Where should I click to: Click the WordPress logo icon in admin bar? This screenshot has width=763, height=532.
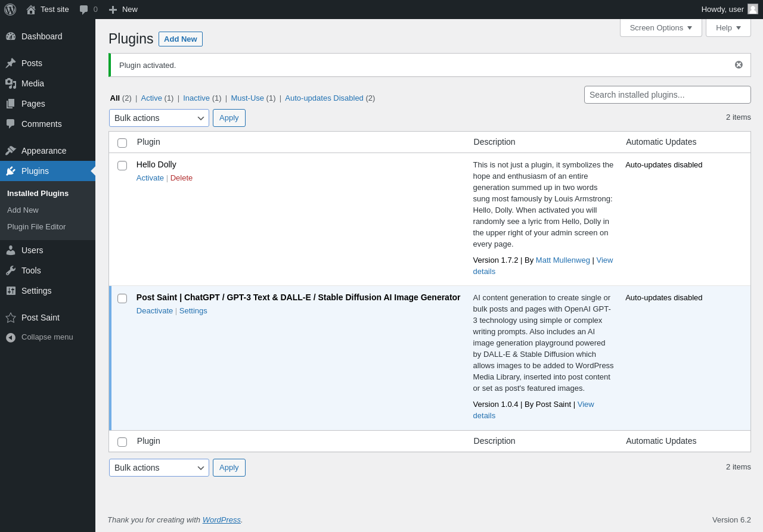tap(10, 10)
